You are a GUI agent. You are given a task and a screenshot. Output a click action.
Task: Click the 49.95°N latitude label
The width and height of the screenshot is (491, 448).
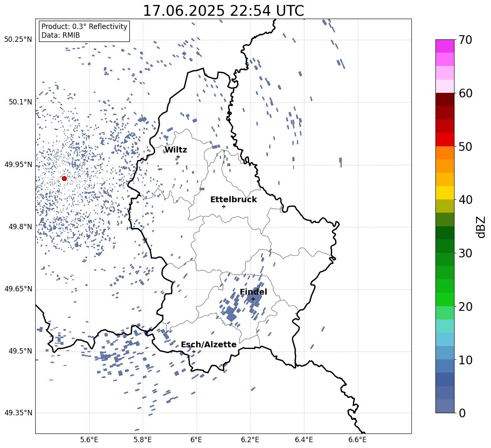click(18, 165)
